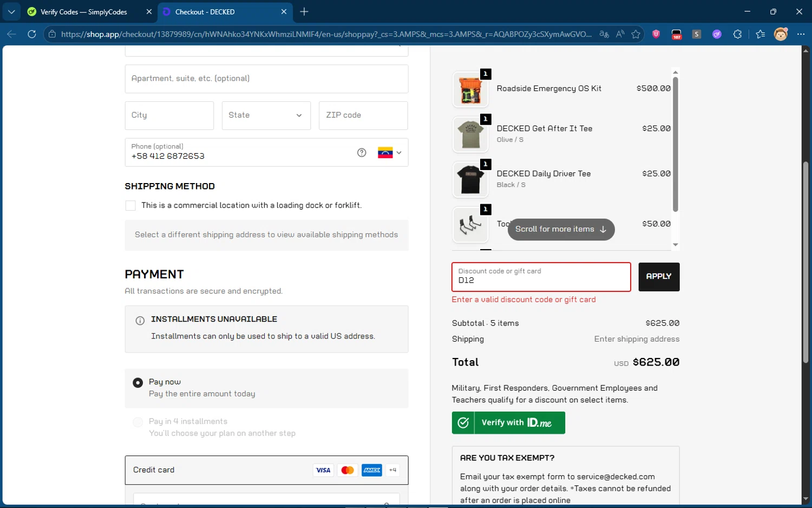This screenshot has height=508, width=812.
Task: Show additional card types with +4 badge
Action: point(393,470)
